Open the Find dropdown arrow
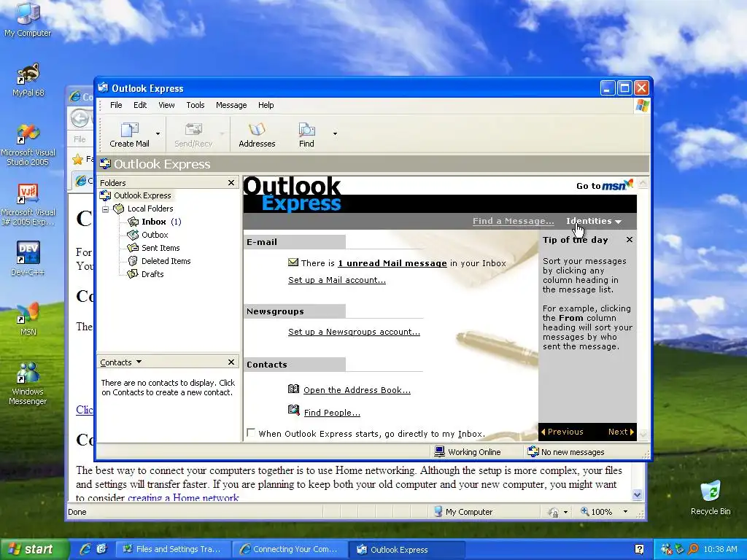The height and width of the screenshot is (560, 747). (335, 134)
